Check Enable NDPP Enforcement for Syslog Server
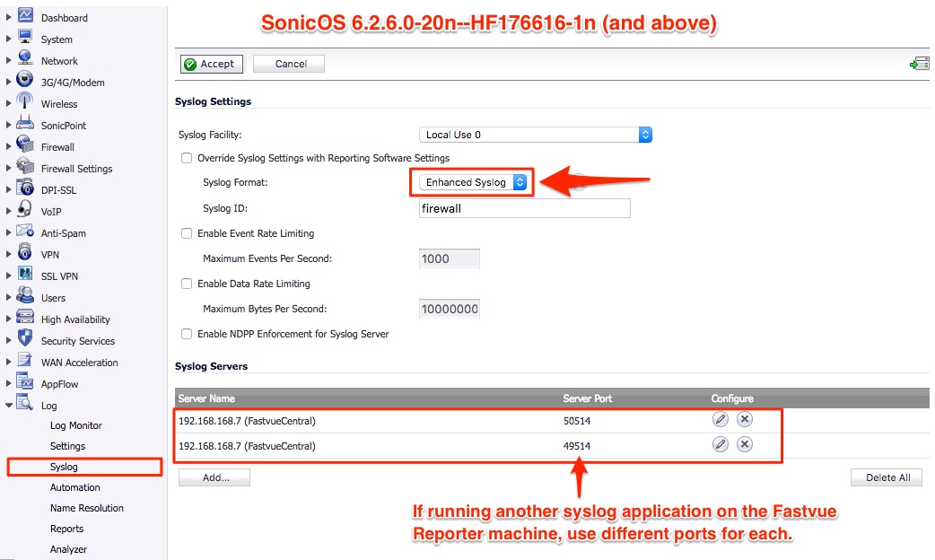This screenshot has width=935, height=560. [x=187, y=334]
